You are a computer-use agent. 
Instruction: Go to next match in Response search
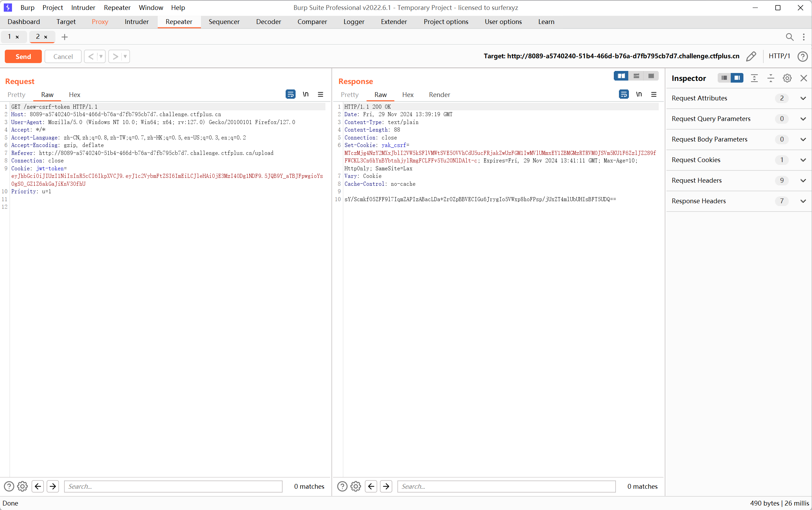(x=386, y=486)
